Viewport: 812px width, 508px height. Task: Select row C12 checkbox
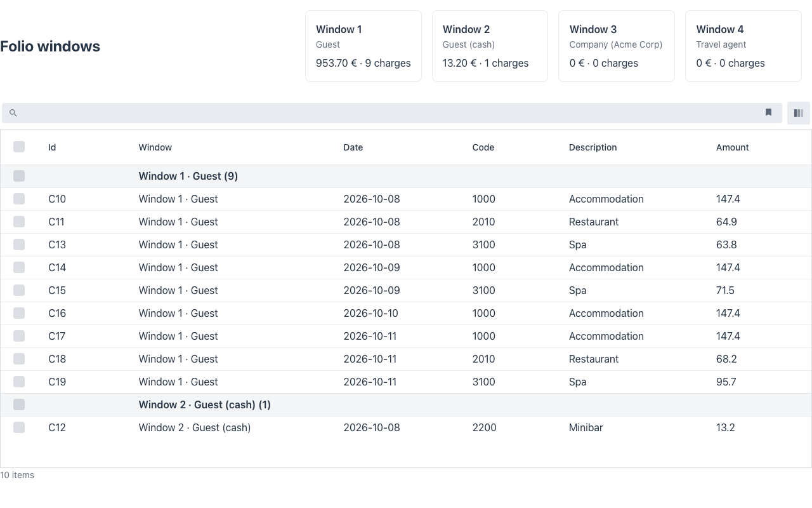click(x=19, y=427)
